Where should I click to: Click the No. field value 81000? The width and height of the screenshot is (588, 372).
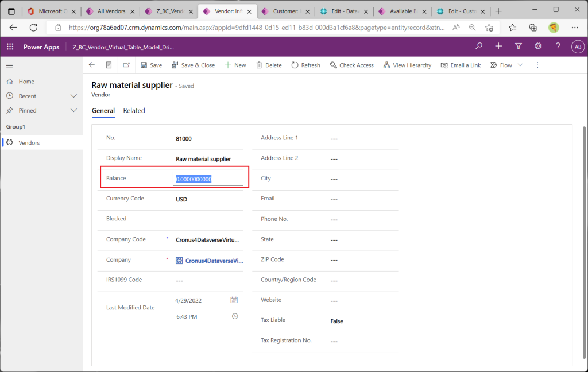(x=184, y=139)
